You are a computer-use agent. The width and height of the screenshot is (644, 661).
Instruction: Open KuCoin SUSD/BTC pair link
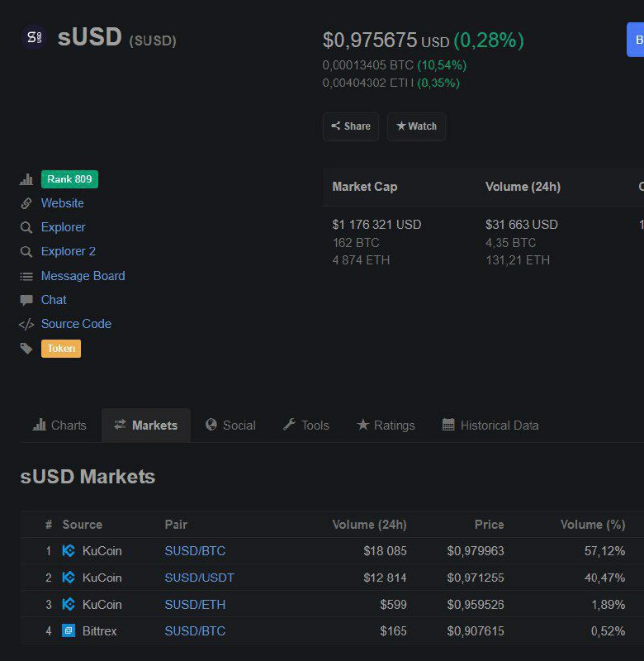tap(195, 551)
